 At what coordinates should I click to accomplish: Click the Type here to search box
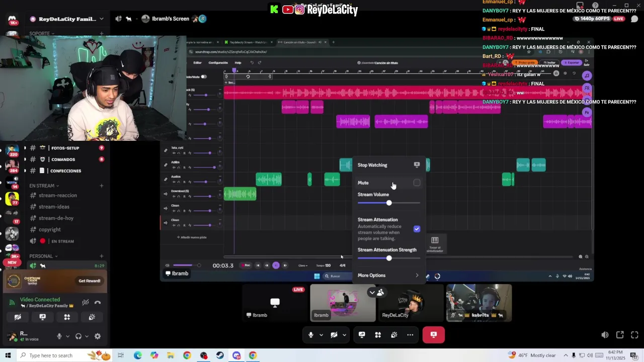coord(63,355)
